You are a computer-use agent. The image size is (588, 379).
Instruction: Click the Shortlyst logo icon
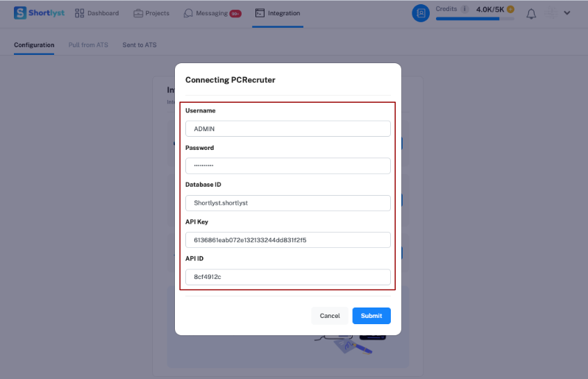coord(20,12)
